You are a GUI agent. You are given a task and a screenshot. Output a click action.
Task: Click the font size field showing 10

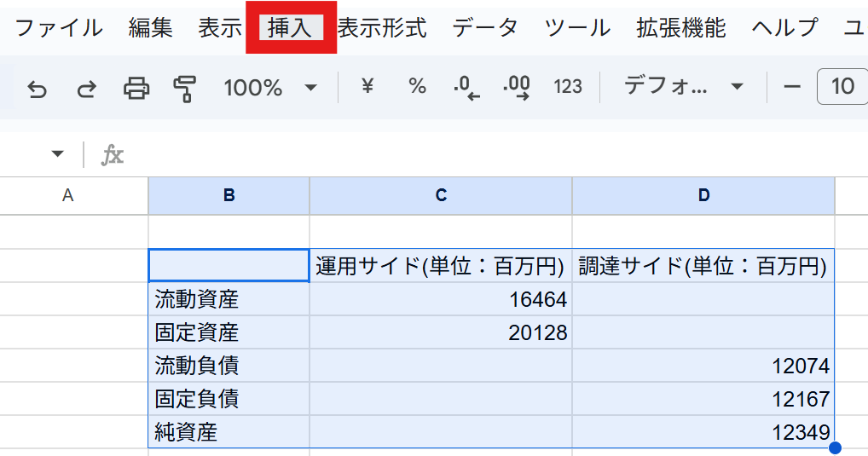click(842, 86)
